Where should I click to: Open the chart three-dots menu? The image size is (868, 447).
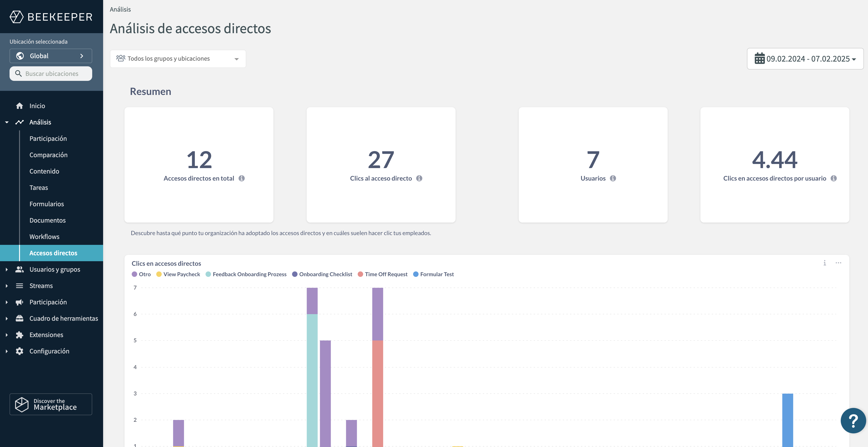[x=838, y=263]
